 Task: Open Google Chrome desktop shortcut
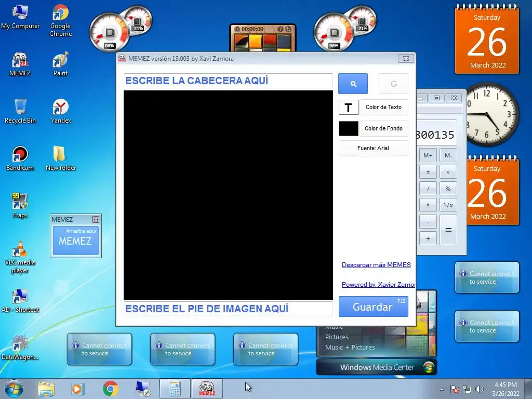tap(60, 20)
